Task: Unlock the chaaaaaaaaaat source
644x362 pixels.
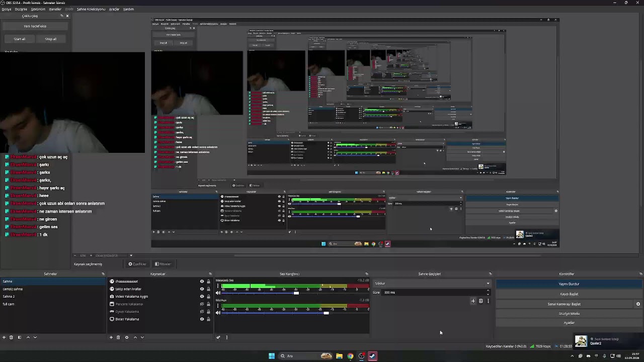Action: tap(208, 282)
